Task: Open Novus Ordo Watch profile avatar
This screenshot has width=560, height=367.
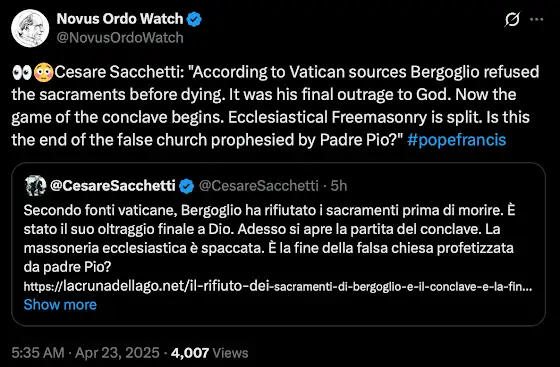Action: pyautogui.click(x=30, y=28)
